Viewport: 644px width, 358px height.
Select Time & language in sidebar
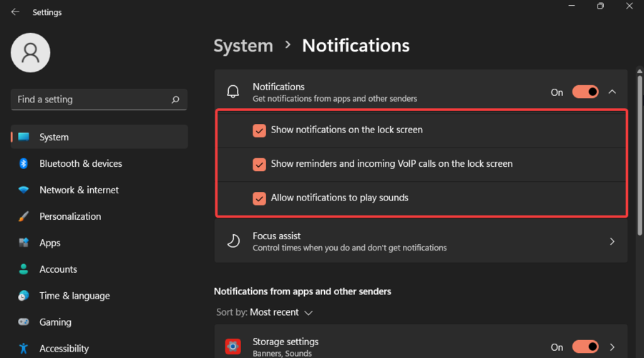click(74, 296)
